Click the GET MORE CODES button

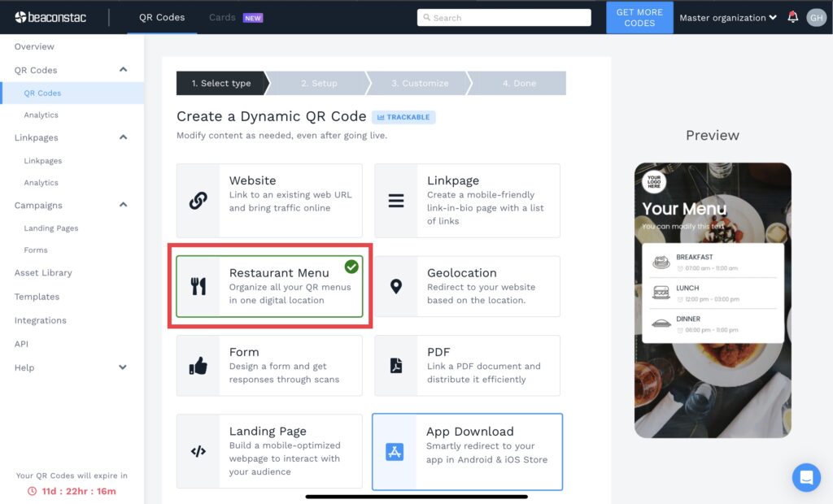click(x=639, y=17)
